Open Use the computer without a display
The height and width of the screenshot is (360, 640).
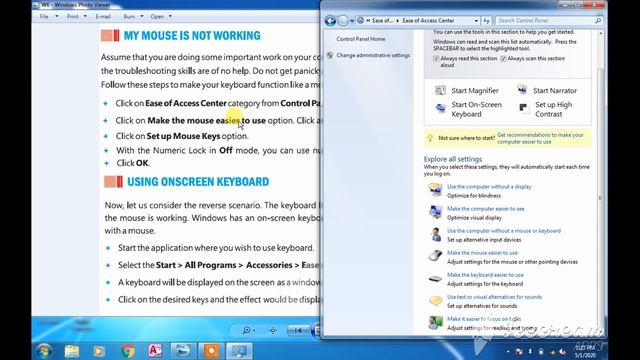489,187
